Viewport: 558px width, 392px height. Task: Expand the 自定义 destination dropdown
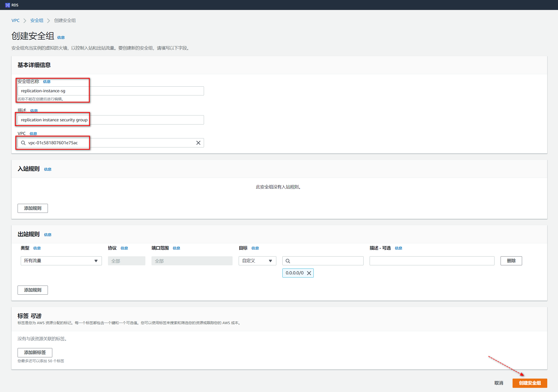(x=257, y=261)
